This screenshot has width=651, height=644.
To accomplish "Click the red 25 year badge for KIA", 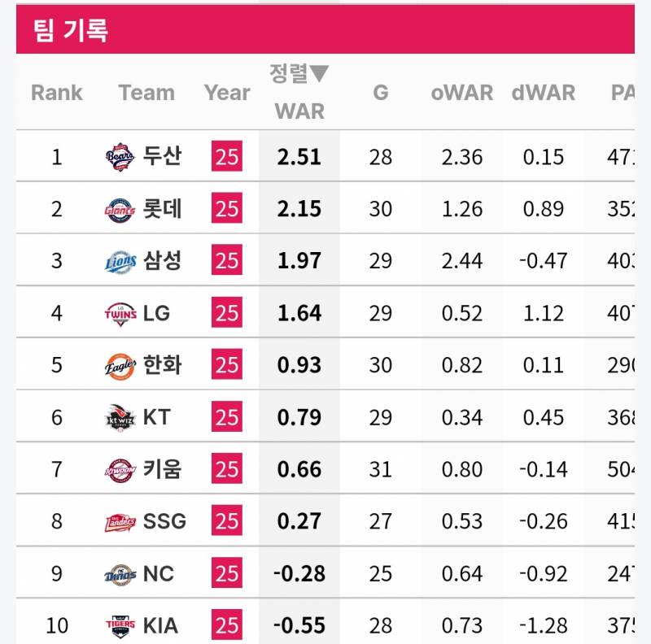I will tap(227, 625).
